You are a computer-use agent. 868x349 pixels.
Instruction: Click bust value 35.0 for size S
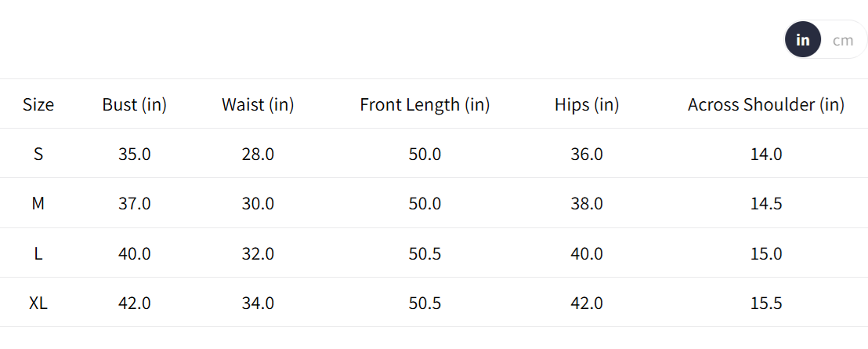click(x=135, y=154)
